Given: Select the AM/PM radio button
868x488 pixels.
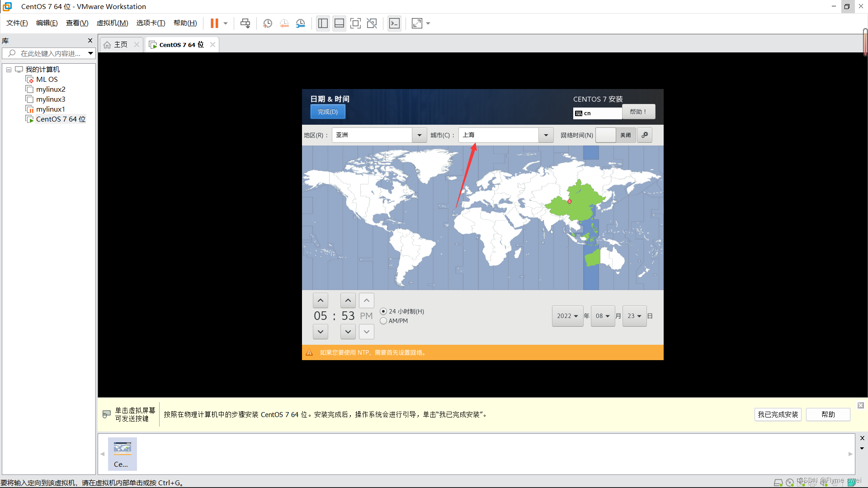Looking at the screenshot, I should point(383,321).
